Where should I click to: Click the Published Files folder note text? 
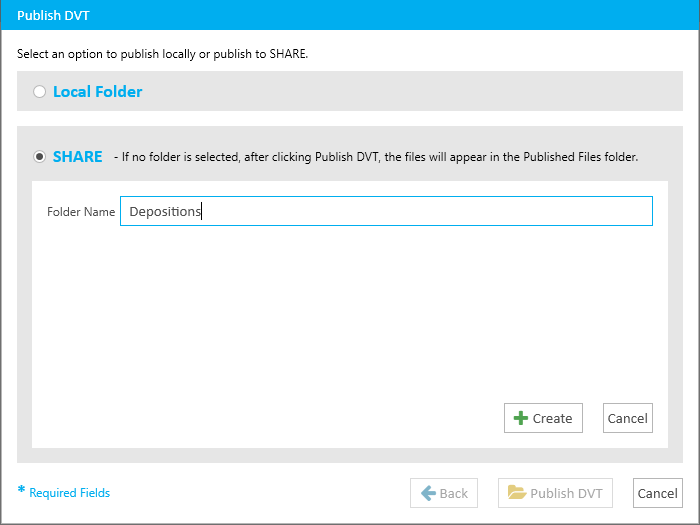click(376, 157)
